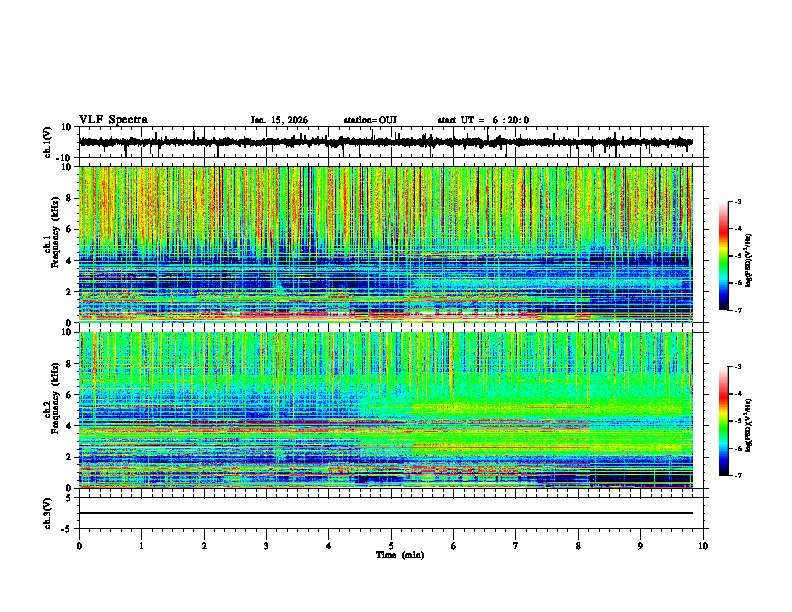Click the time axis tick label "4"
Viewport: 792px width, 612px height.
click(x=329, y=546)
